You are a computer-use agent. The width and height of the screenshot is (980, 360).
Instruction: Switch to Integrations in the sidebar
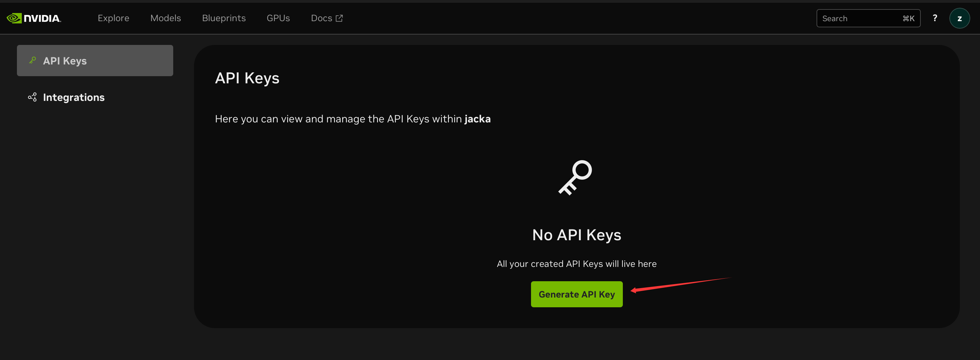[x=95, y=97]
